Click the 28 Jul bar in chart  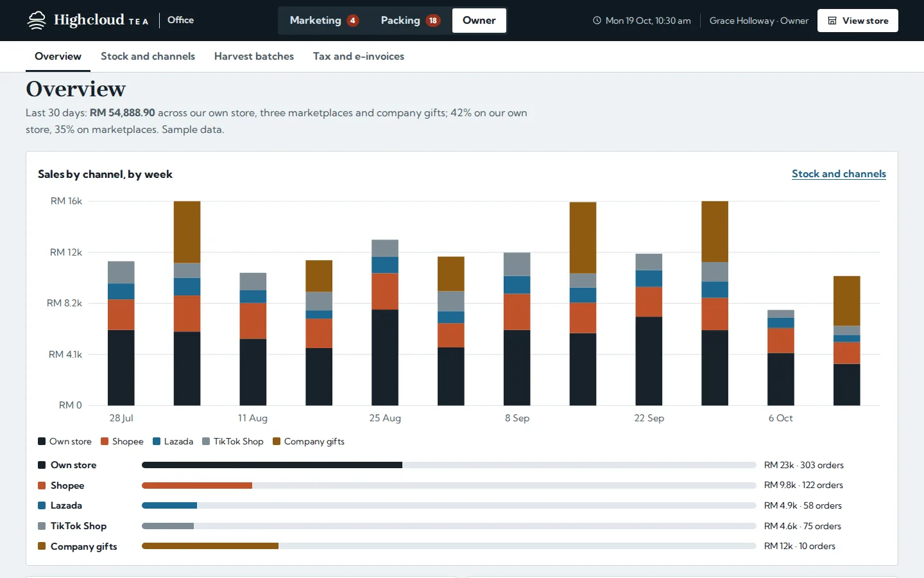121,333
